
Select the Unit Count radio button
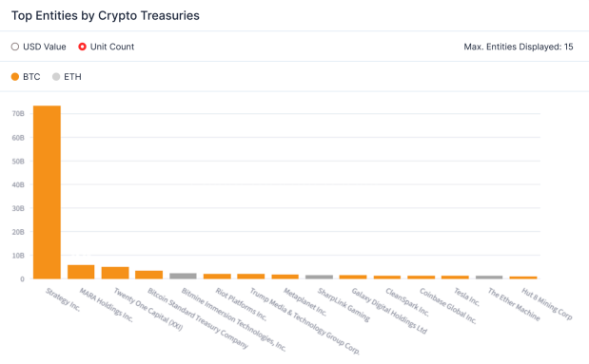coord(82,47)
